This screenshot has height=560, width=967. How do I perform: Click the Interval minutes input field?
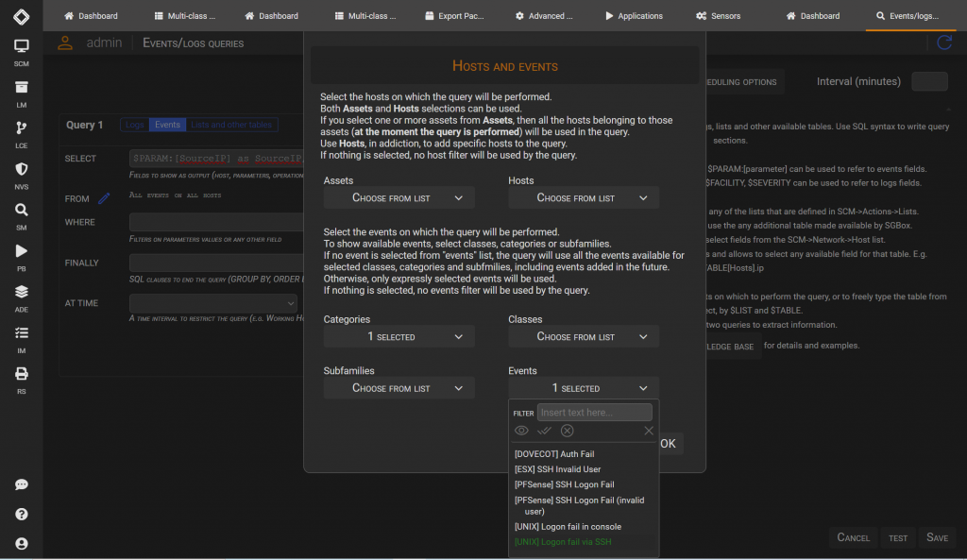(929, 81)
